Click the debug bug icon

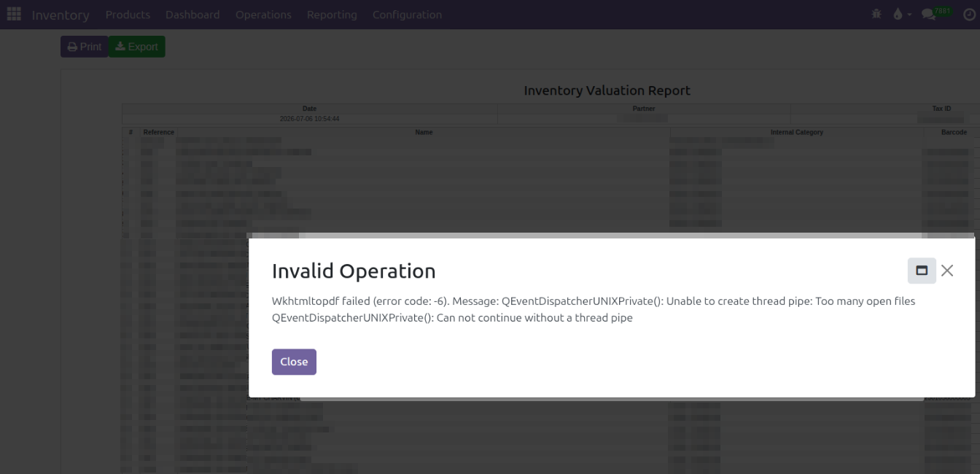coord(876,14)
